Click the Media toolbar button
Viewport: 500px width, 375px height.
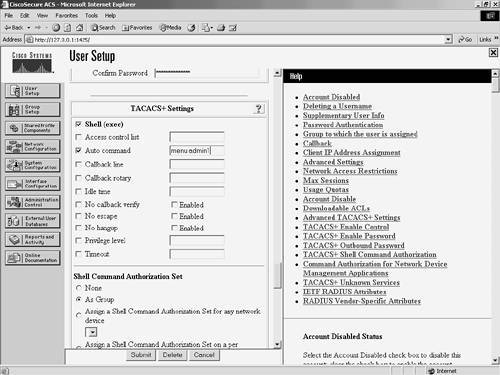pyautogui.click(x=170, y=28)
